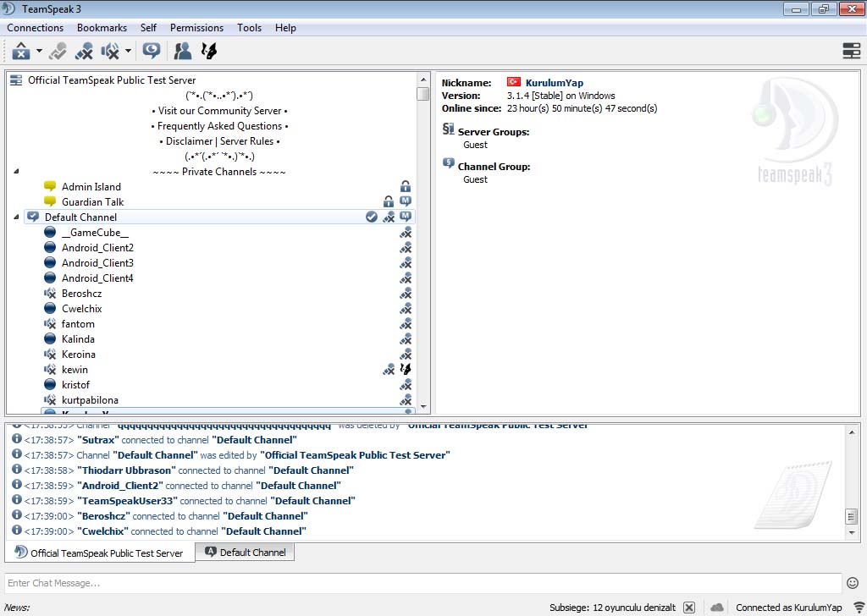Open the emoticon smiley picker
This screenshot has height=616, width=867.
pos(853,583)
